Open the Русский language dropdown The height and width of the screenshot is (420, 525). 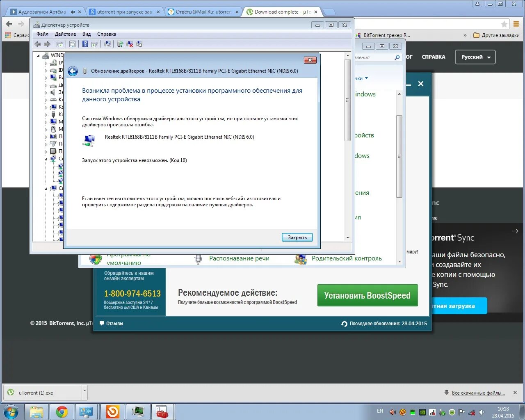click(475, 57)
